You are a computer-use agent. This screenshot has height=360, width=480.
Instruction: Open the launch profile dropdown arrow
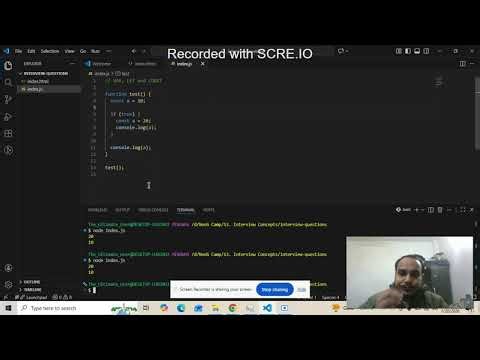point(423,210)
